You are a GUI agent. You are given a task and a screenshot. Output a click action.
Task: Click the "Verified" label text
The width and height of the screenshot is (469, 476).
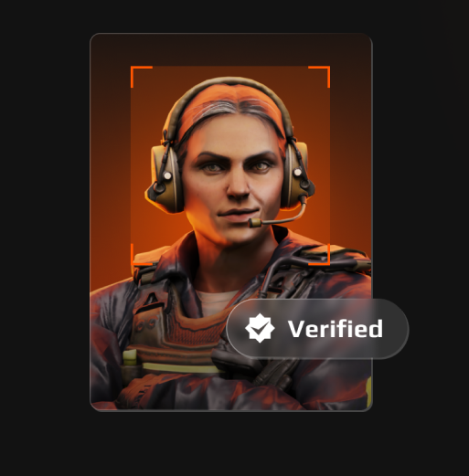pyautogui.click(x=336, y=329)
